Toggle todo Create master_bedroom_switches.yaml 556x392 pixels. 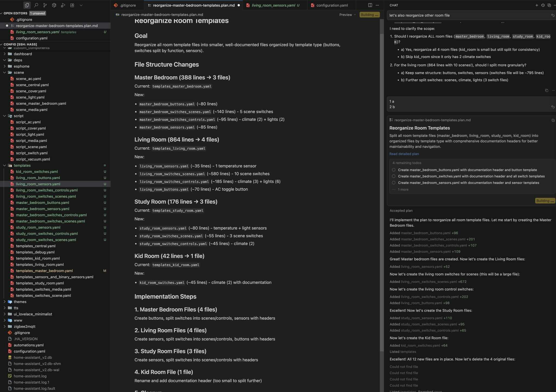tap(394, 176)
